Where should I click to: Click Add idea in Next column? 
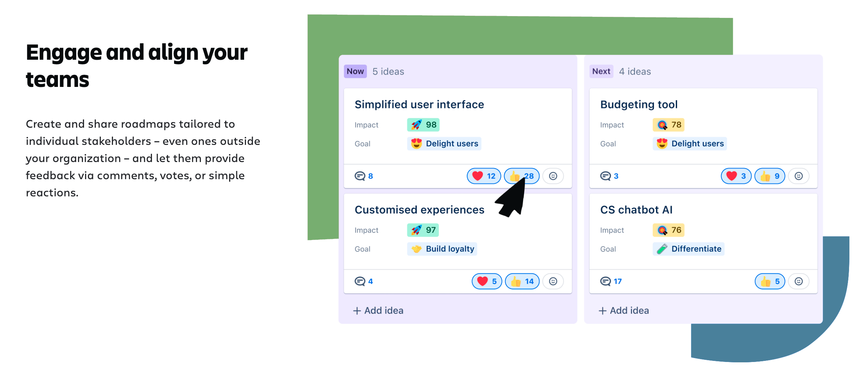coord(624,310)
